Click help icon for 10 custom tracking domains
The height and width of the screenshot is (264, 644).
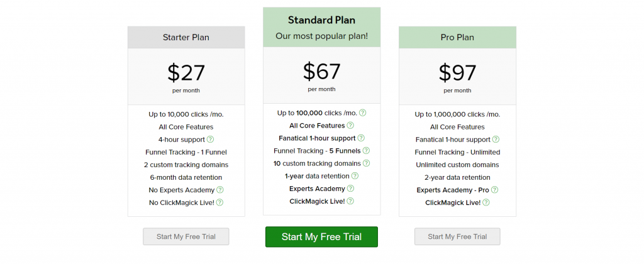pyautogui.click(x=366, y=163)
